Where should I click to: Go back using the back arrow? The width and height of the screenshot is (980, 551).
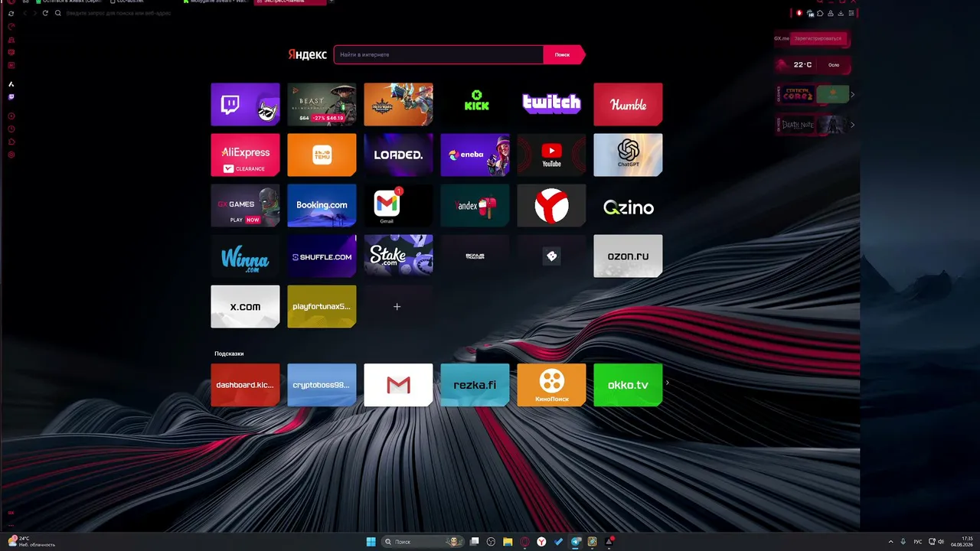pos(24,13)
